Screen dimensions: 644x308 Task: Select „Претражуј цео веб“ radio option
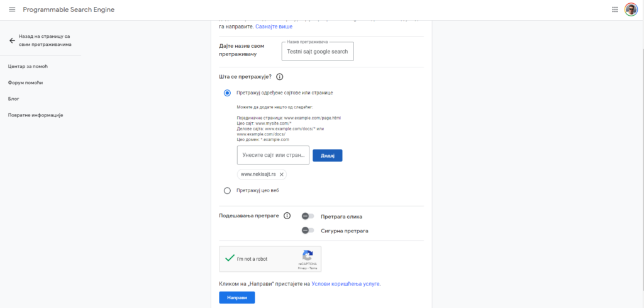point(227,190)
